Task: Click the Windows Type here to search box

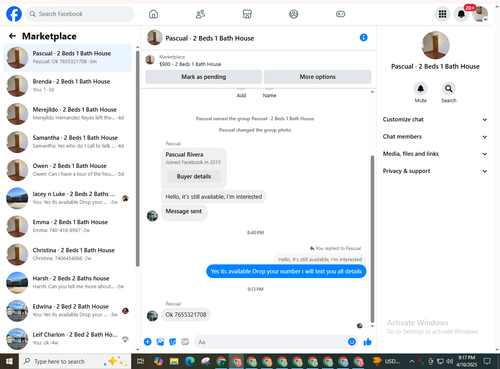Action: click(x=75, y=361)
